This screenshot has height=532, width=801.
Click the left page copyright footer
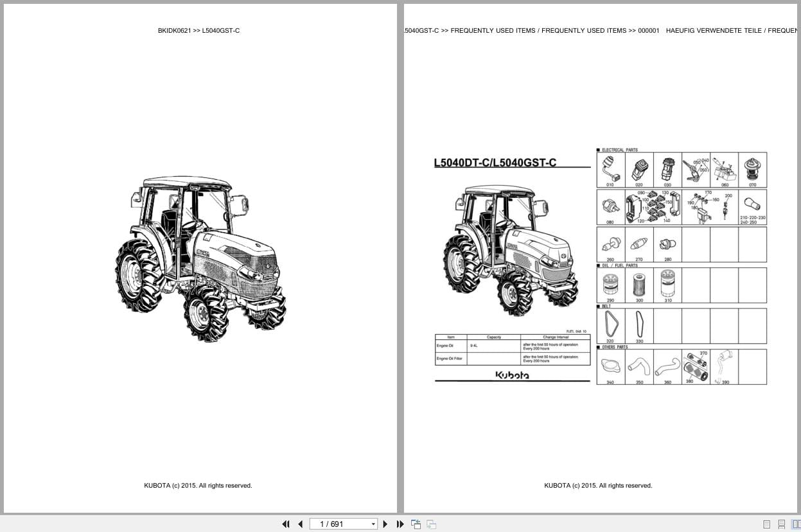[198, 486]
